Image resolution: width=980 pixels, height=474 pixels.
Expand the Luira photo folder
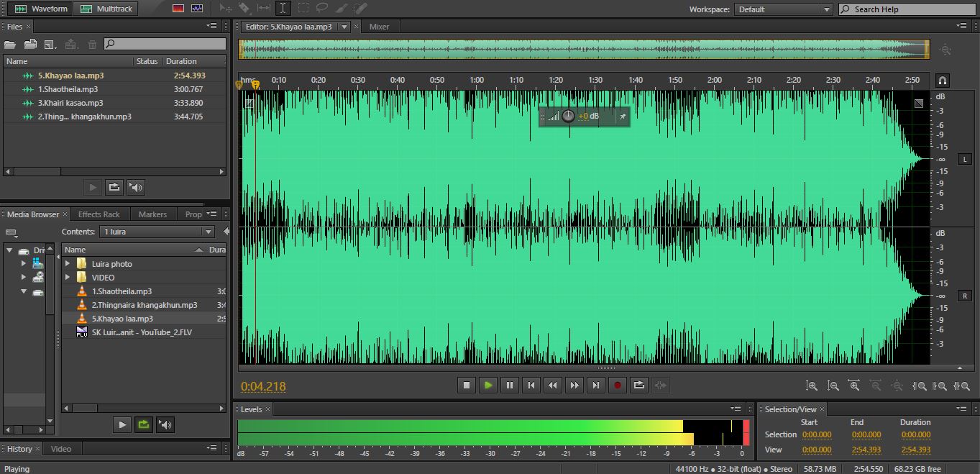tap(68, 264)
